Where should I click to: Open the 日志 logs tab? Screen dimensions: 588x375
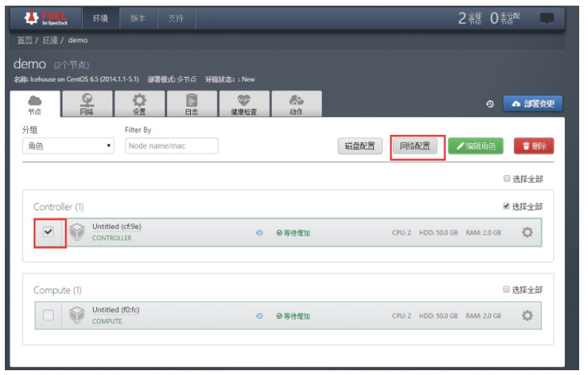192,104
